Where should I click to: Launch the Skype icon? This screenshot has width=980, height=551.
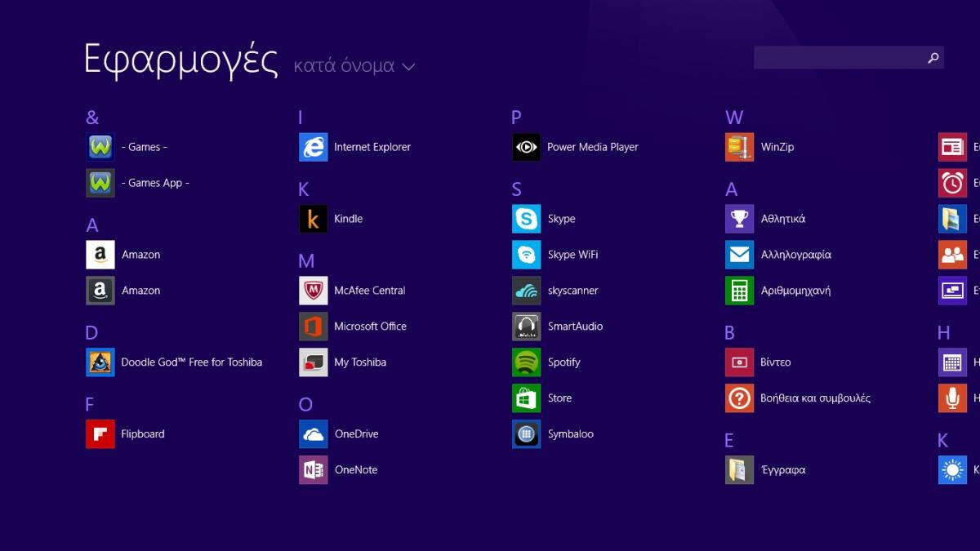[x=527, y=219]
